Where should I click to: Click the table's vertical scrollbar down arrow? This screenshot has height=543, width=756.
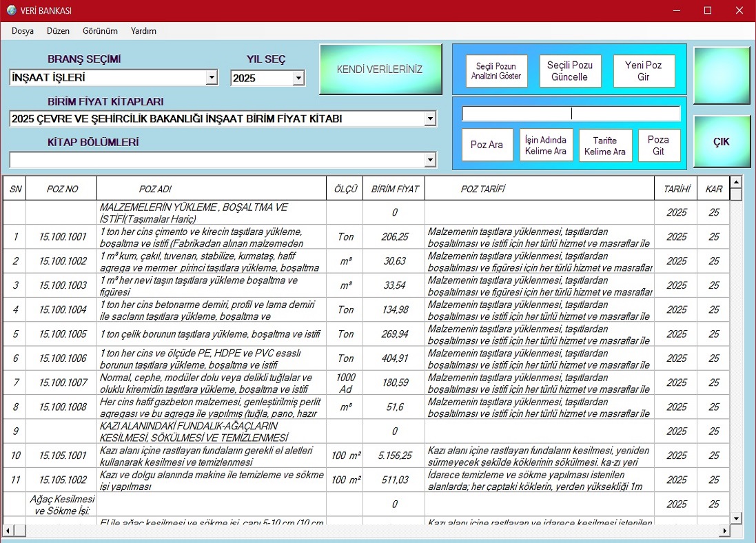pyautogui.click(x=735, y=518)
